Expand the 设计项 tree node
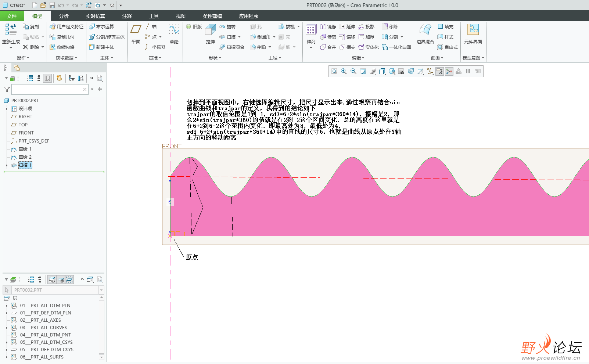589x364 pixels. [6, 109]
